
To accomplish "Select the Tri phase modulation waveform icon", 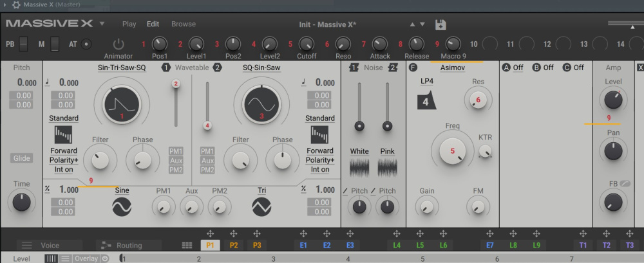I will click(x=261, y=207).
